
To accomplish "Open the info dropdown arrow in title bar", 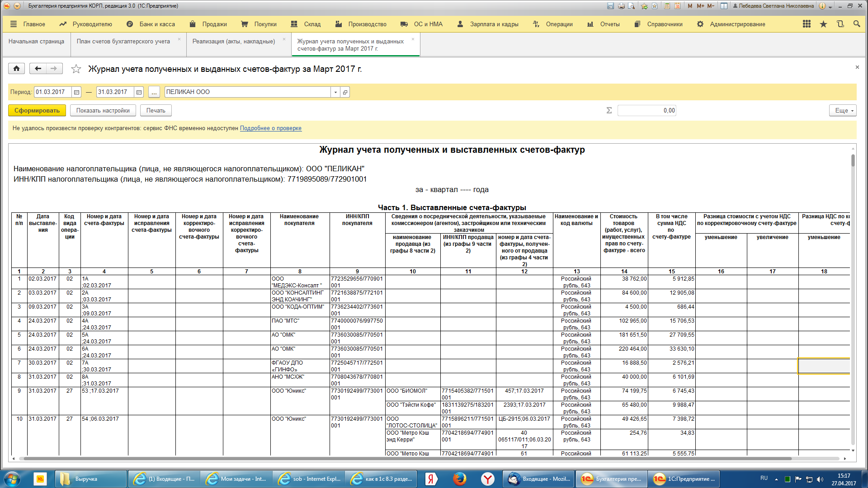I will coord(830,6).
